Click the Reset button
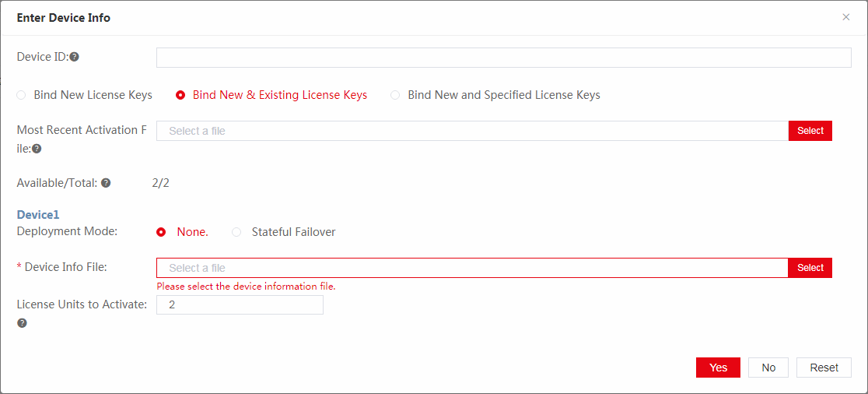This screenshot has width=868, height=394. [x=824, y=368]
